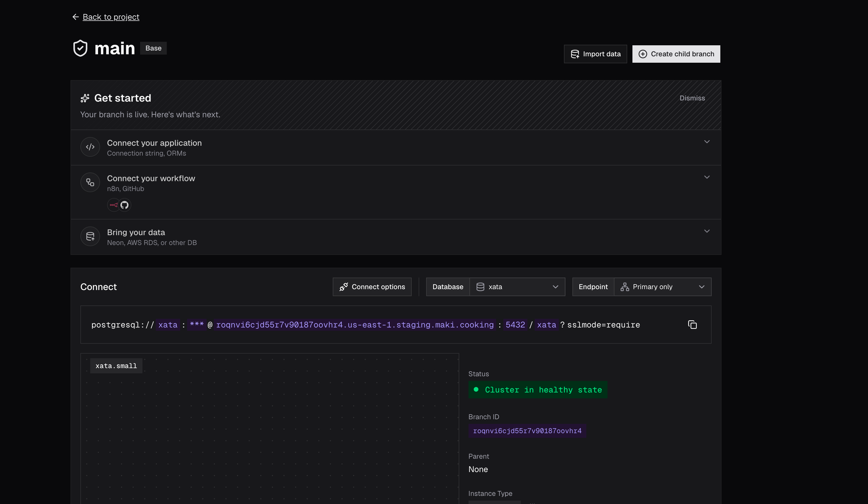Viewport: 868px width, 504px height.
Task: Click the Connect your workflow title
Action: (151, 179)
